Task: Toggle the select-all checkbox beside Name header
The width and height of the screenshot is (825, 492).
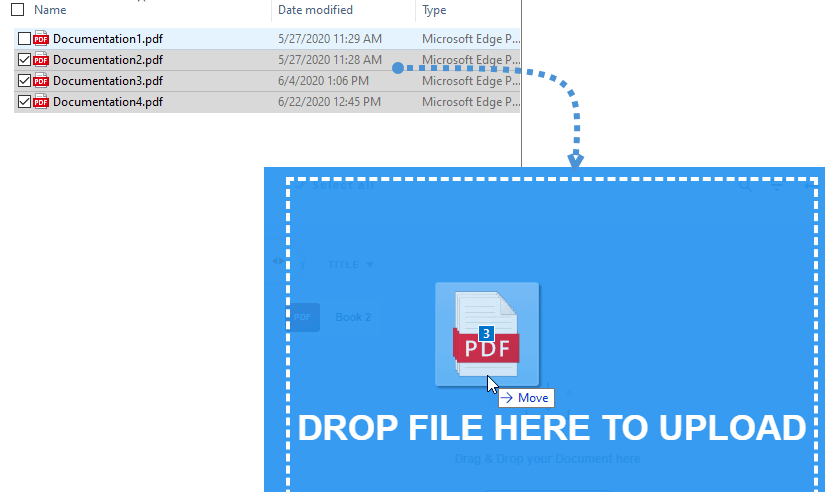Action: coord(17,10)
